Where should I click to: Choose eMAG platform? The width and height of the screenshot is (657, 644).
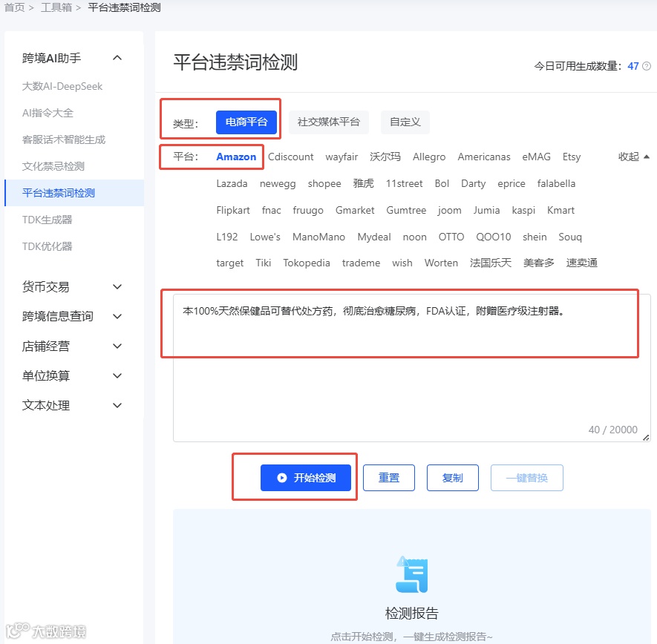(x=536, y=157)
